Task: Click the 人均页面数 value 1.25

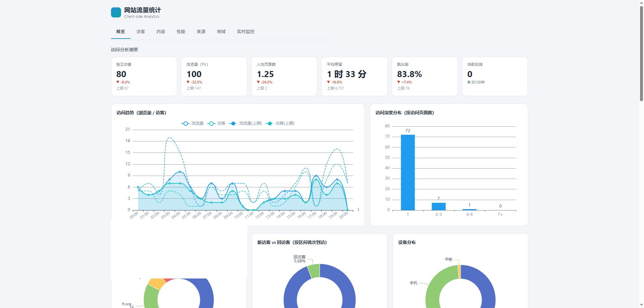Action: (x=265, y=74)
